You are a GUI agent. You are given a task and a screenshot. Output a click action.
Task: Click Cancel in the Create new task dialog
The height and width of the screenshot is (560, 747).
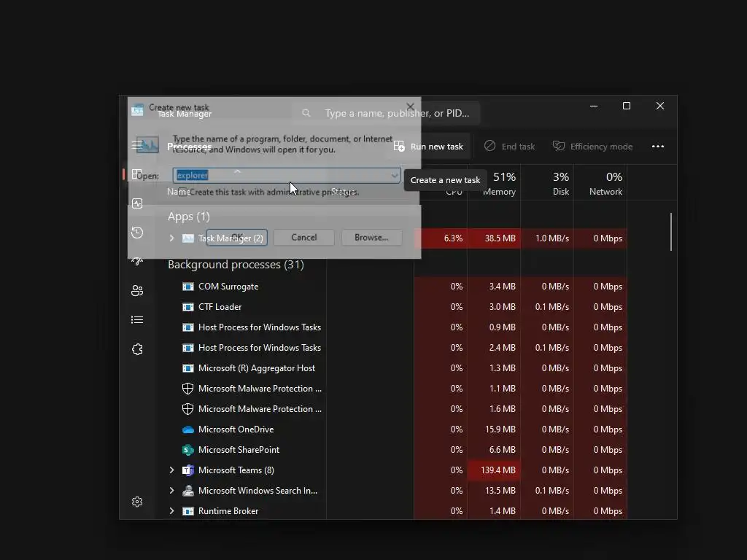click(304, 237)
